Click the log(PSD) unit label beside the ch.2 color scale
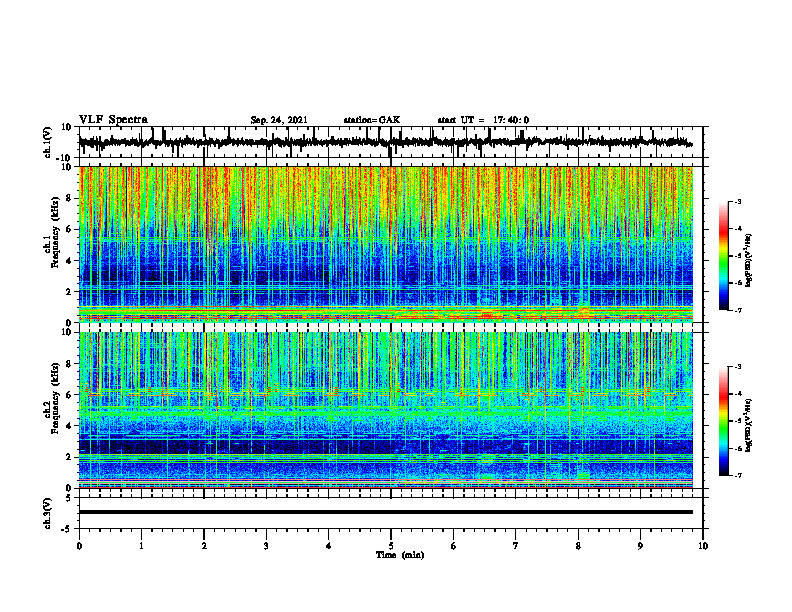This screenshot has height=612, width=792. click(749, 424)
